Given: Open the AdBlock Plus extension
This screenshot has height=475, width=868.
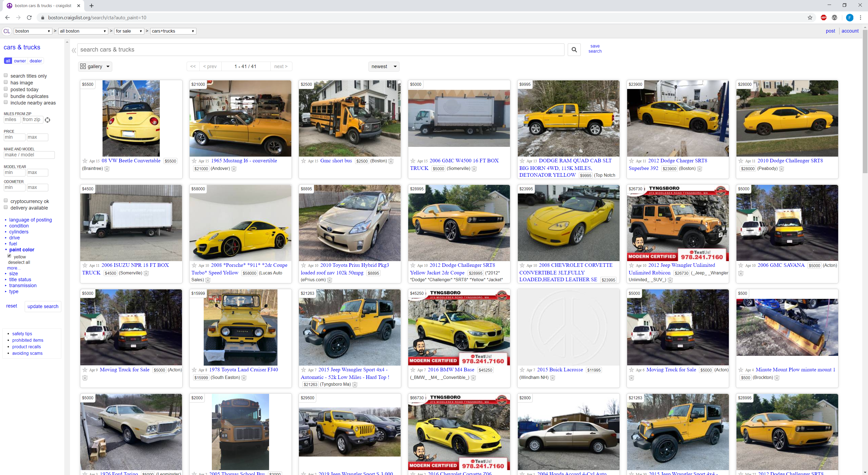Looking at the screenshot, I should (823, 18).
